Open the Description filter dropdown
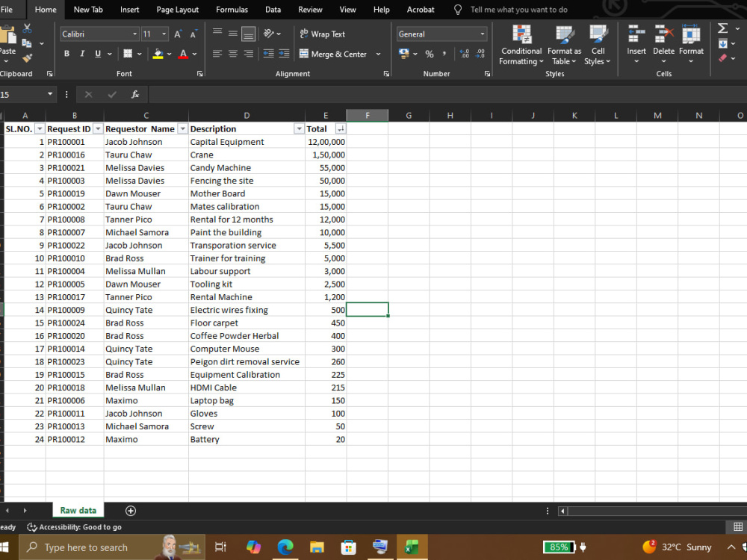747x560 pixels. point(299,129)
